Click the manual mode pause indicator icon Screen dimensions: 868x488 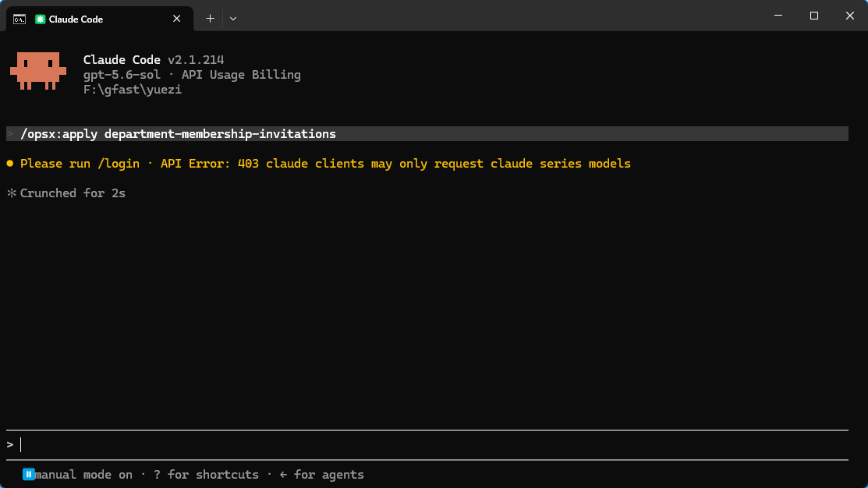[x=28, y=474]
